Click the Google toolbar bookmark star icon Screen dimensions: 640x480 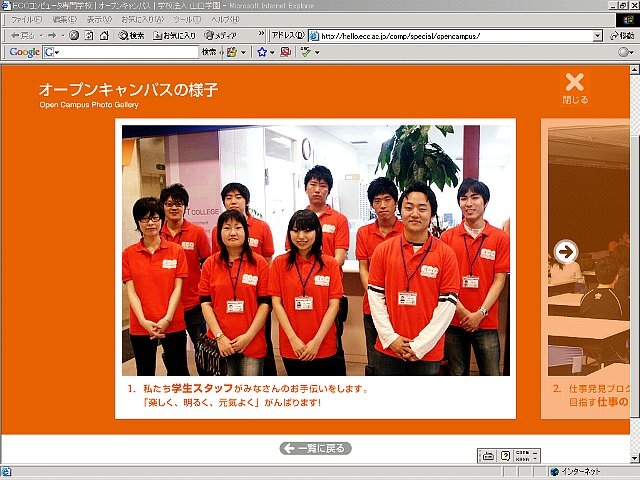click(x=261, y=52)
